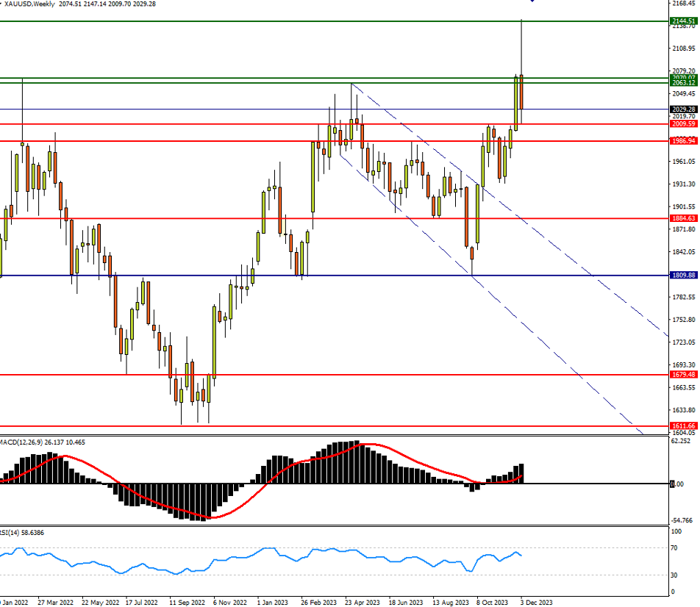Click the 1986.94 red price label
This screenshot has height=607, width=700.
coord(683,140)
